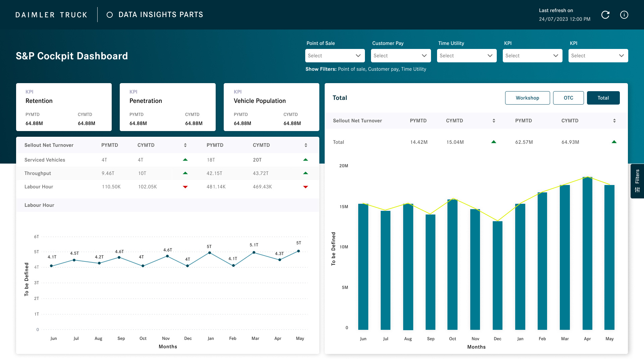Open the info icon in the header
The height and width of the screenshot is (362, 644).
point(624,15)
